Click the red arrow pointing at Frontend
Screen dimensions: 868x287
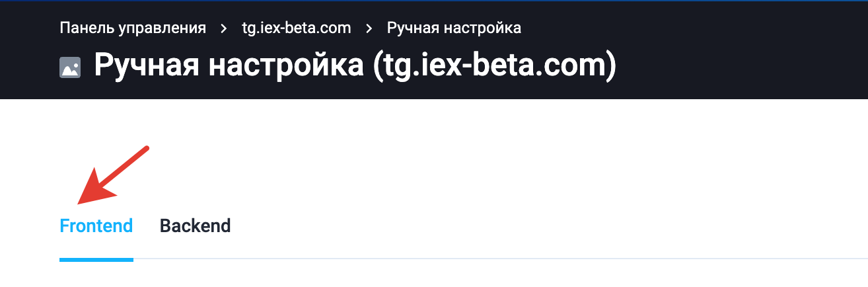[x=111, y=176]
